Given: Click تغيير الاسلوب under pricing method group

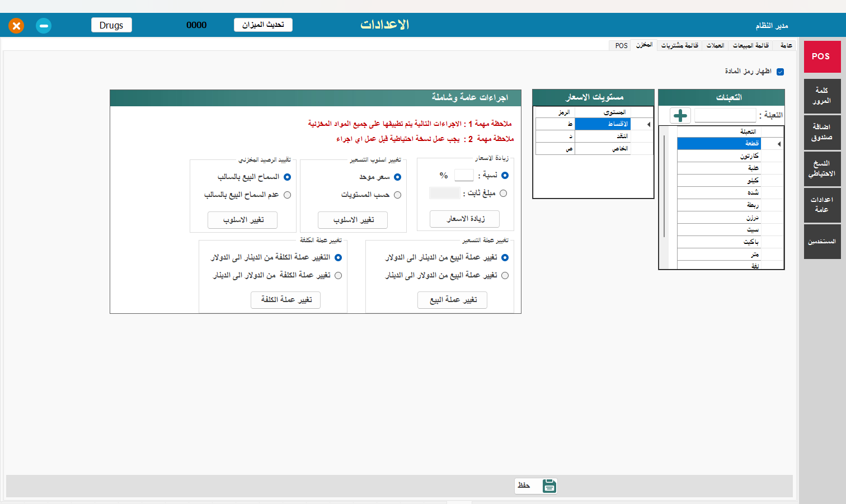Looking at the screenshot, I should coord(353,220).
